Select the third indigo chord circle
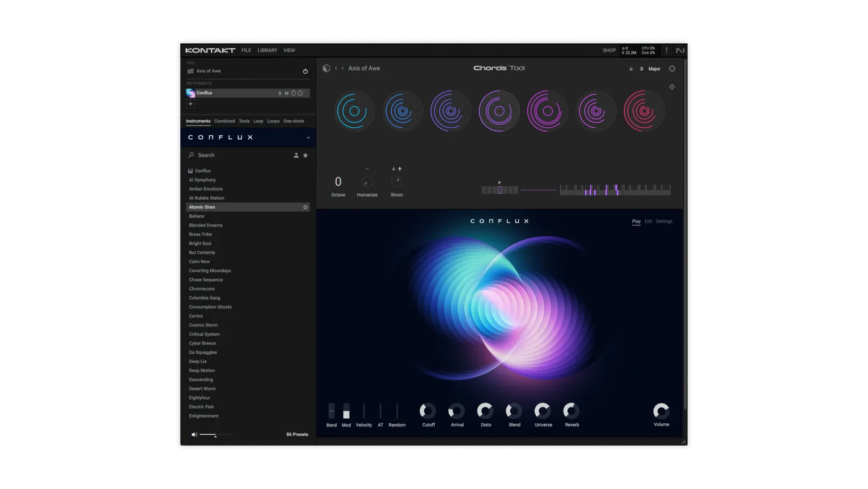Image resolution: width=868 pixels, height=489 pixels. (451, 111)
